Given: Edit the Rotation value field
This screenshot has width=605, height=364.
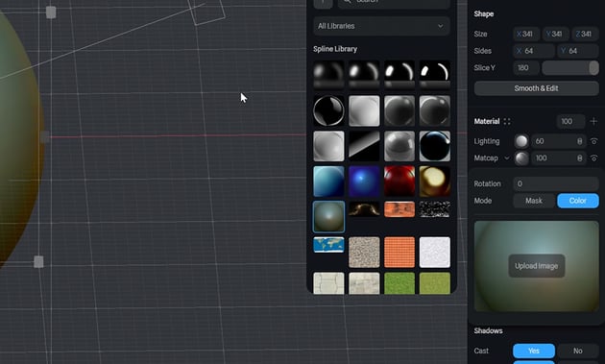Looking at the screenshot, I should [x=556, y=183].
